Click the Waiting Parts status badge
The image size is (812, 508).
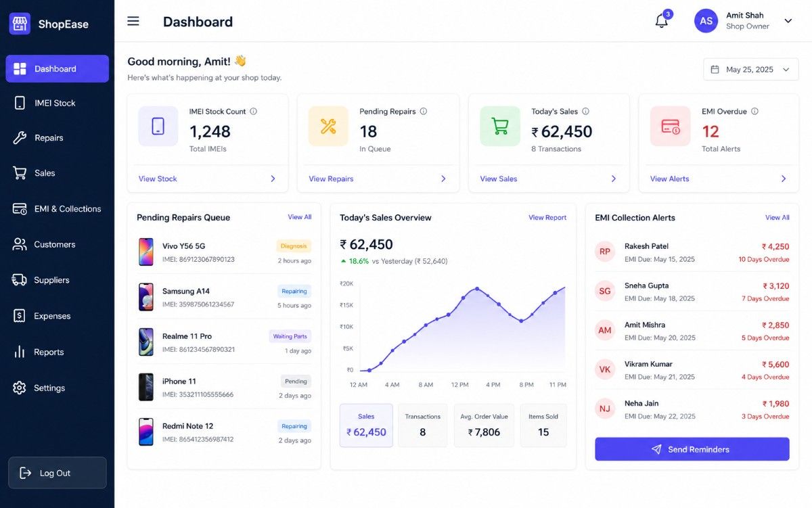point(290,336)
